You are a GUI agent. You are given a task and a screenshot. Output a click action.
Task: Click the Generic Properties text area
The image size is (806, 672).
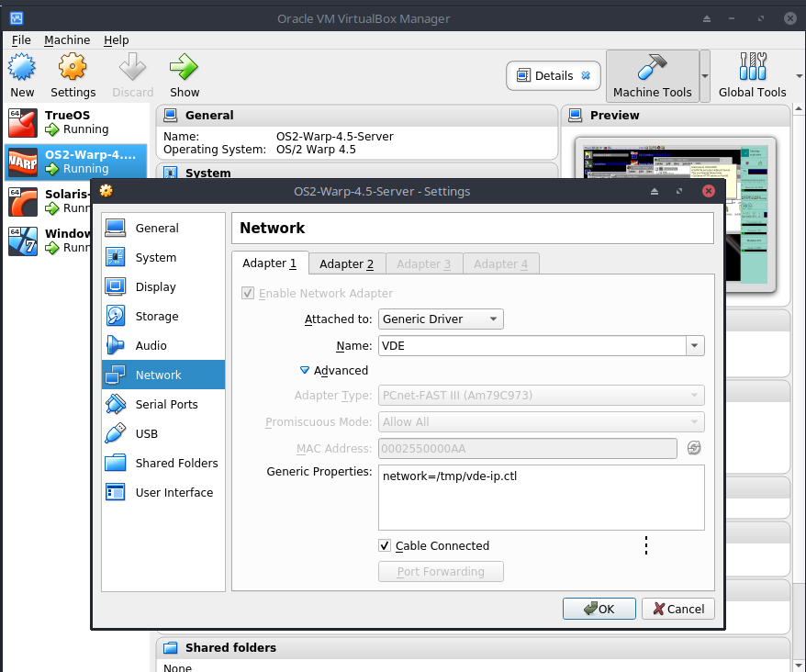[542, 498]
